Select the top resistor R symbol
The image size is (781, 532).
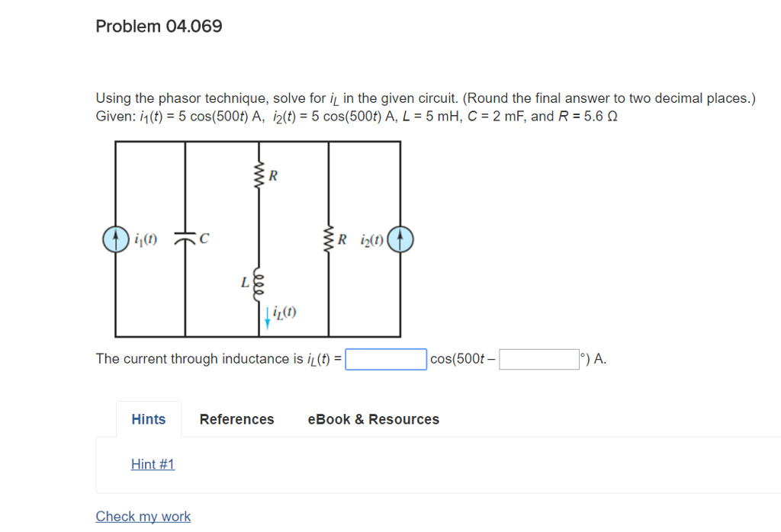259,174
